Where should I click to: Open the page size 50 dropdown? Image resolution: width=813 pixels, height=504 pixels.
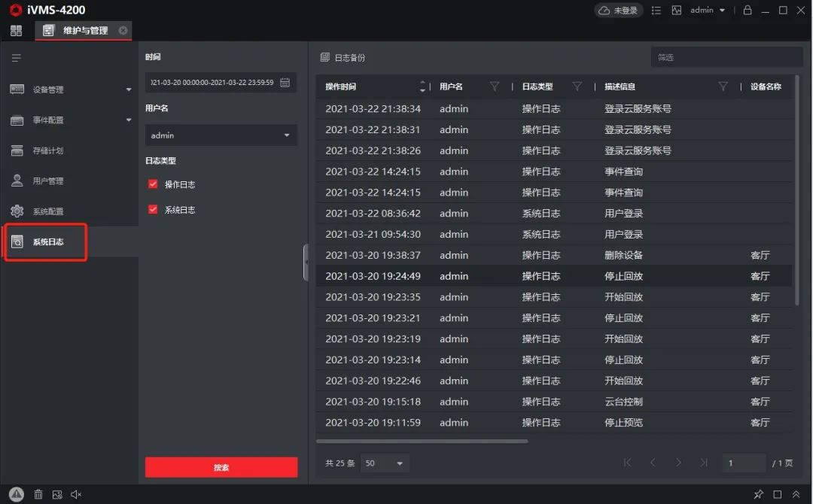point(385,463)
